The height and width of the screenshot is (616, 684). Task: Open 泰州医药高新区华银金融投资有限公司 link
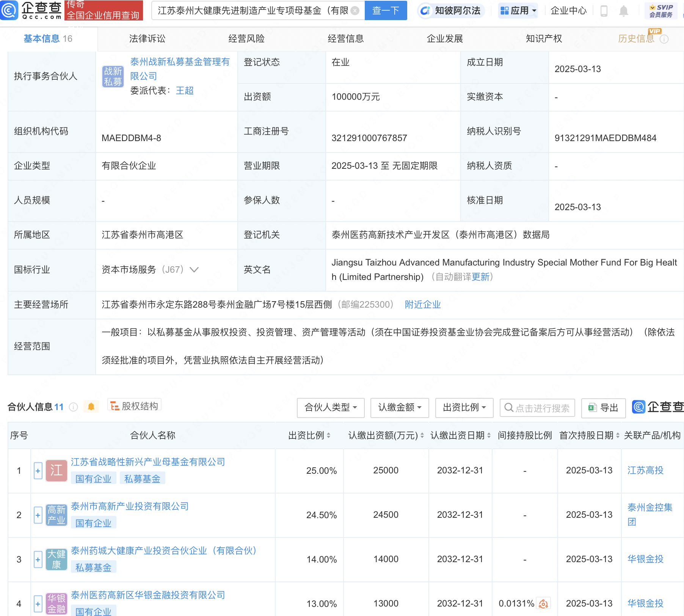tap(148, 595)
